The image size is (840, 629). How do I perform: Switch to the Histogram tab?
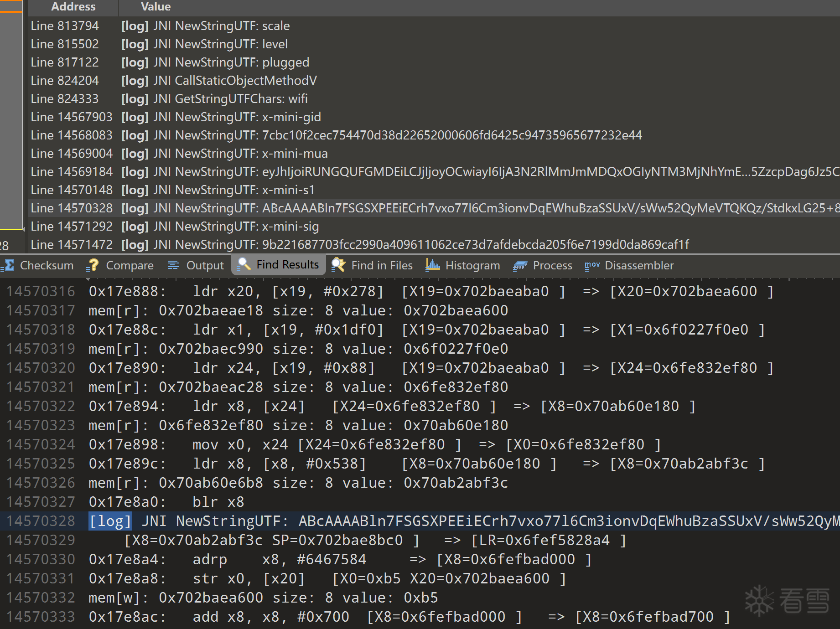point(463,265)
